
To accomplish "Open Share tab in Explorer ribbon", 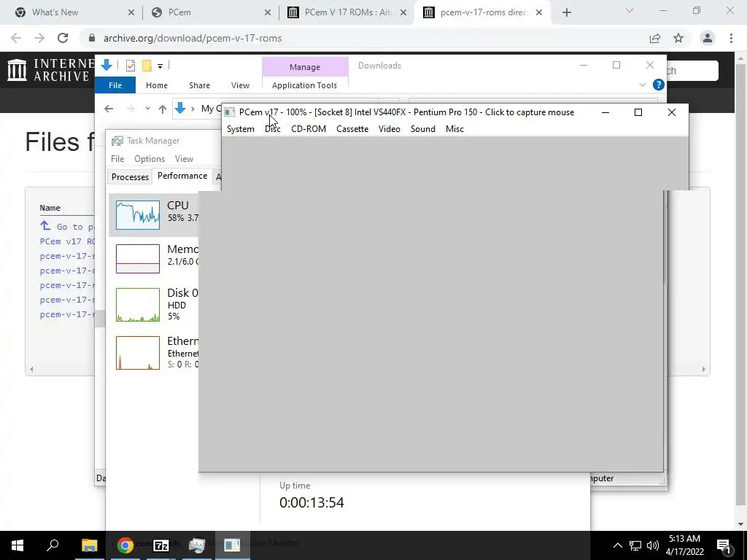I will (199, 85).
